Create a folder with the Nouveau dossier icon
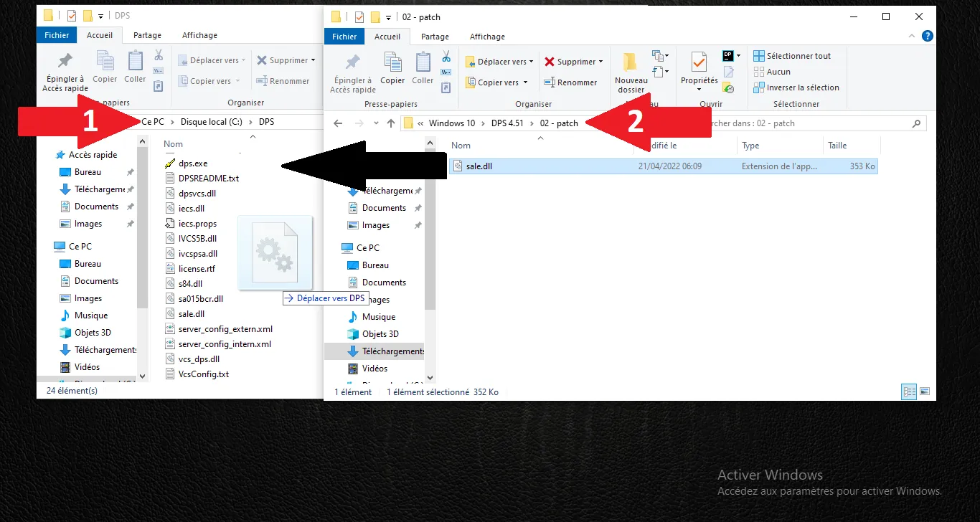Viewport: 980px width, 522px height. tap(631, 72)
